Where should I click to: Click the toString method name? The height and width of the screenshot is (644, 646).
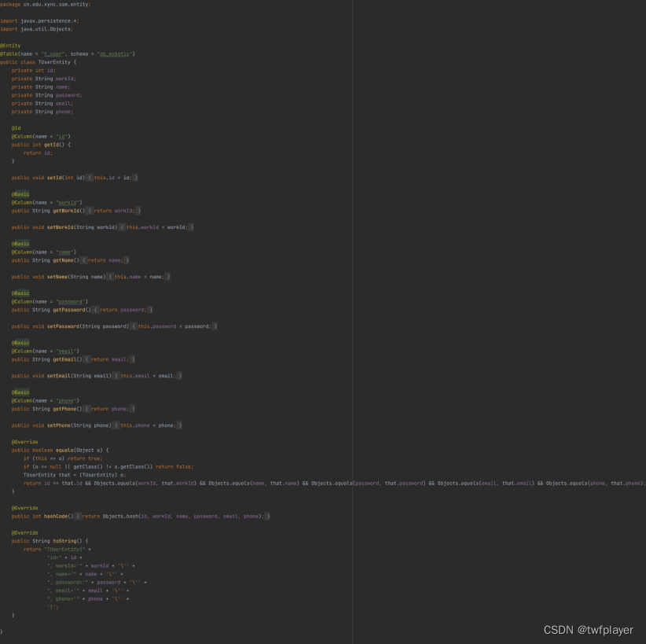point(64,541)
